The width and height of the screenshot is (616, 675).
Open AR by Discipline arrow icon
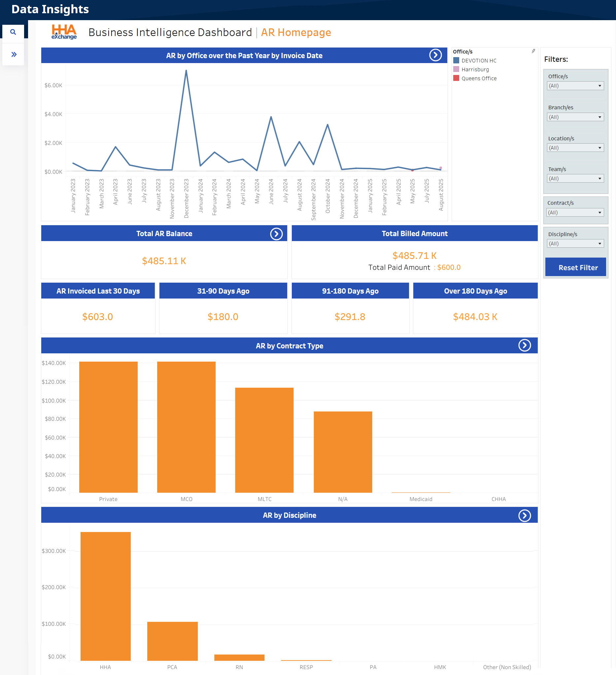pyautogui.click(x=524, y=515)
